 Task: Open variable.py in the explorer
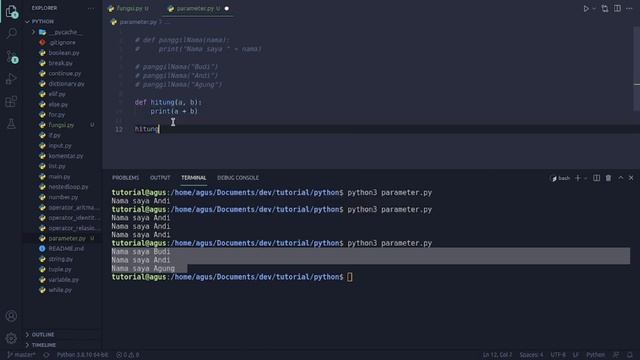(x=63, y=280)
